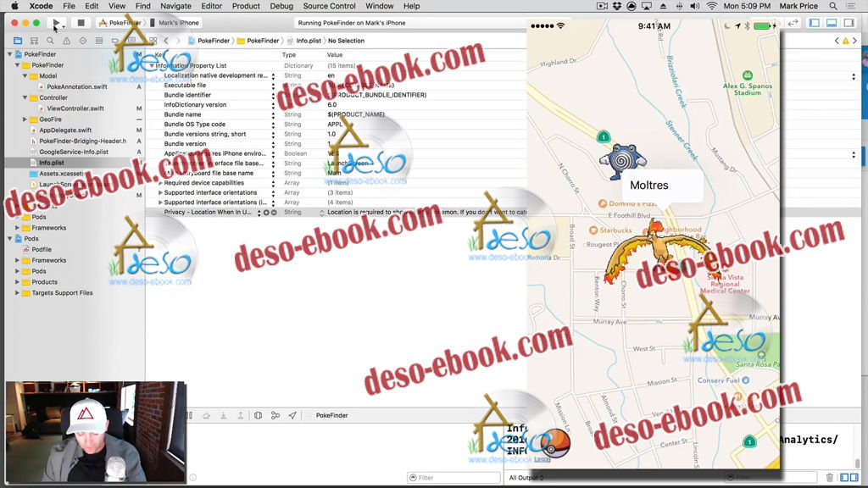Open the Project navigator folder icon
The height and width of the screenshot is (488, 868).
pos(18,41)
